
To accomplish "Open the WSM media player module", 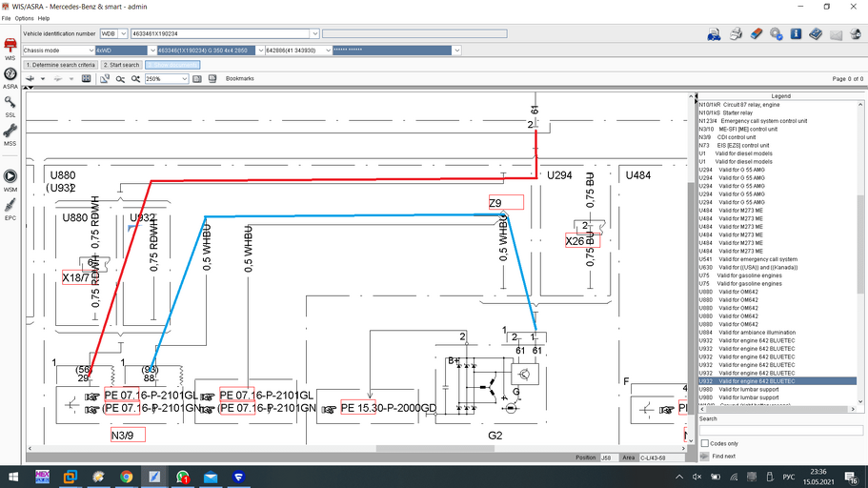I will 10,176.
